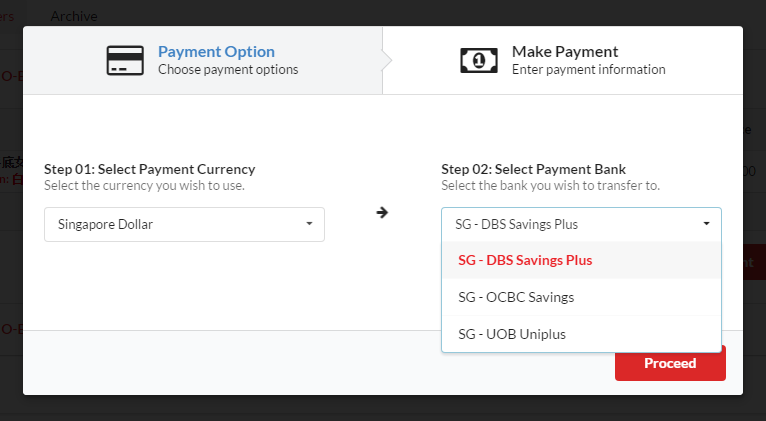The image size is (766, 421).
Task: Click 'Select the bank you wish to transfer to.' text
Action: click(551, 186)
